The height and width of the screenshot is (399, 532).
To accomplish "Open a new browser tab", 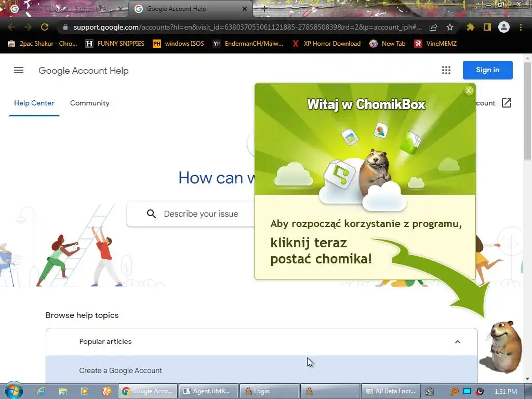I will click(x=264, y=9).
